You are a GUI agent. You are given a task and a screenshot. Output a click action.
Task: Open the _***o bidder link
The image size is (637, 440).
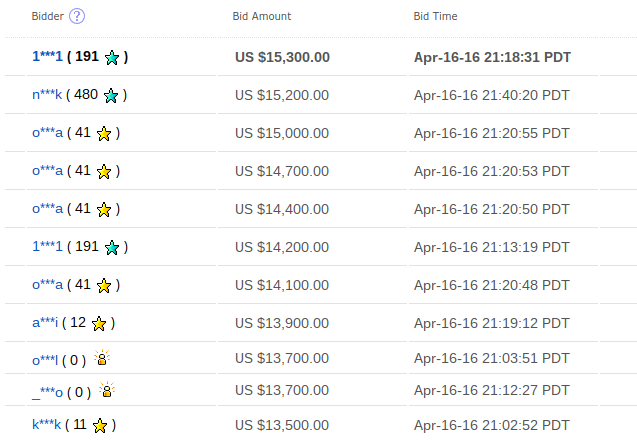(48, 392)
